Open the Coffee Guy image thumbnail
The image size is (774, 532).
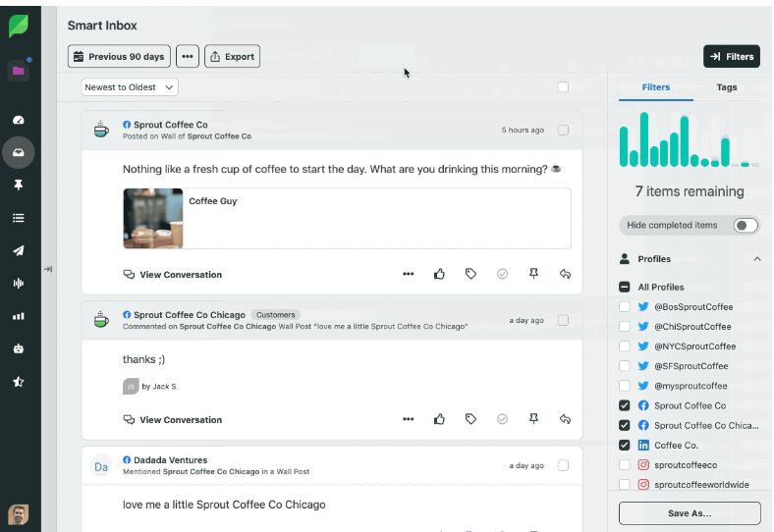(x=153, y=218)
